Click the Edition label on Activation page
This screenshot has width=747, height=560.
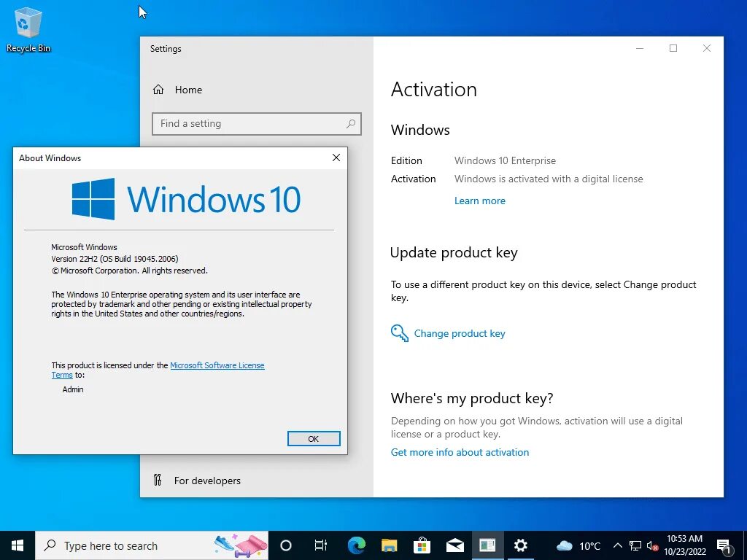point(406,160)
